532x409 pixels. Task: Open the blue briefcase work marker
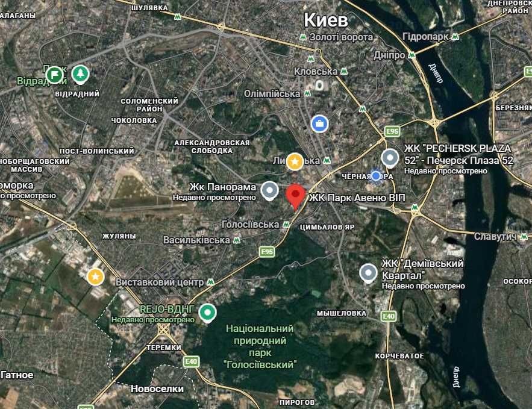pyautogui.click(x=319, y=124)
